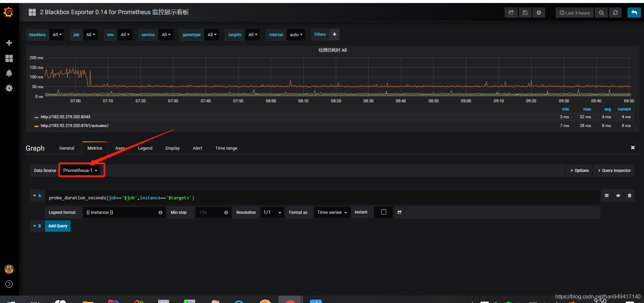
Task: Collapse query A with its arrow
Action: click(34, 196)
